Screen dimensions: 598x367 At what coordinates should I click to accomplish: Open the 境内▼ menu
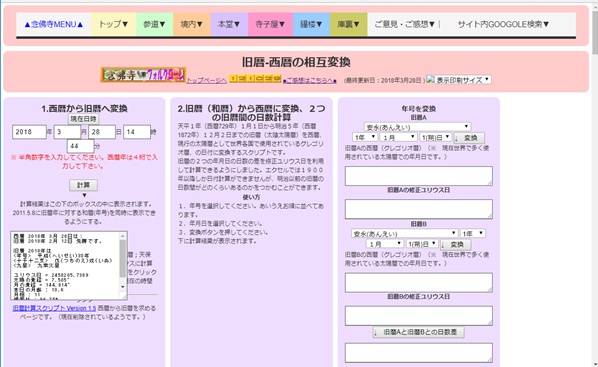pos(192,24)
